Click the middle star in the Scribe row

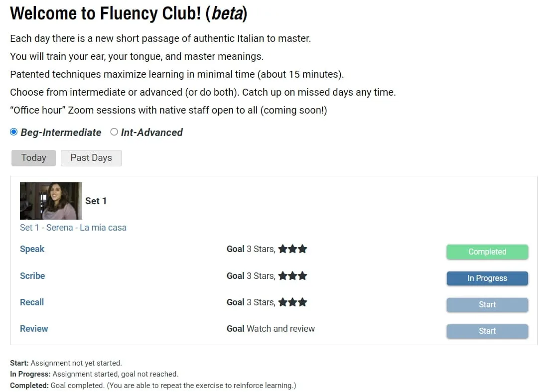(292, 276)
